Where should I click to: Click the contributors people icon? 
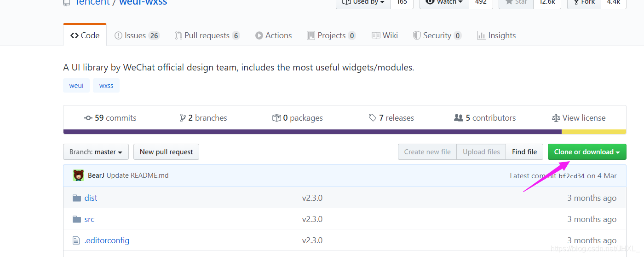458,118
